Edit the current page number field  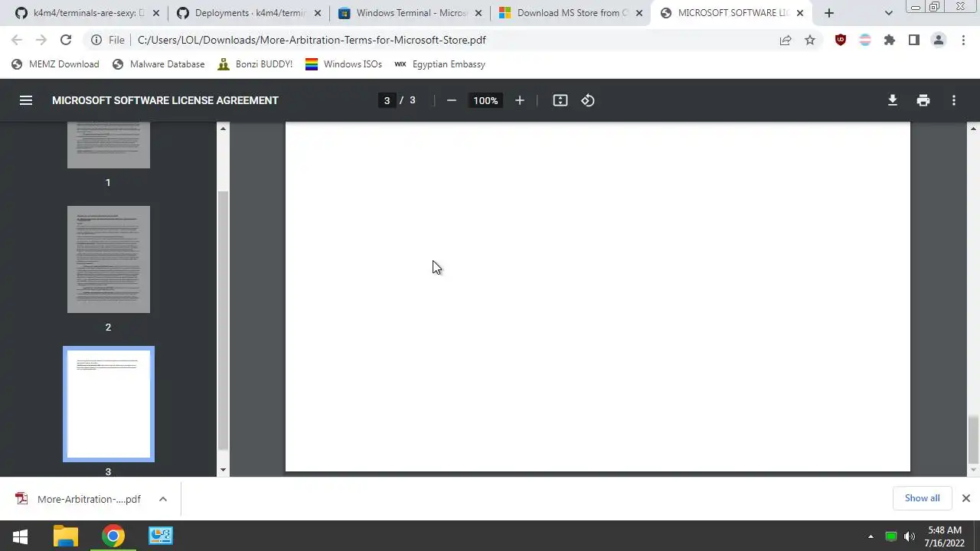[x=387, y=100]
